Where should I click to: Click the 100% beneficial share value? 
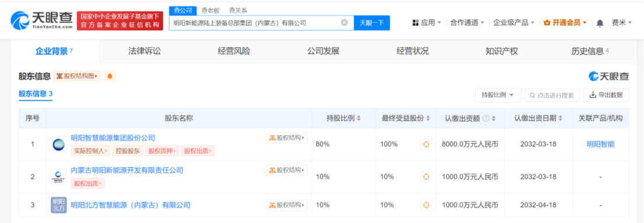tap(389, 144)
